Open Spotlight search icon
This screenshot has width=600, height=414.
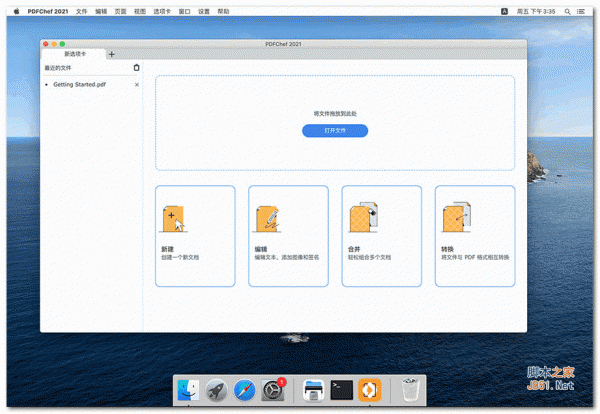click(x=567, y=11)
